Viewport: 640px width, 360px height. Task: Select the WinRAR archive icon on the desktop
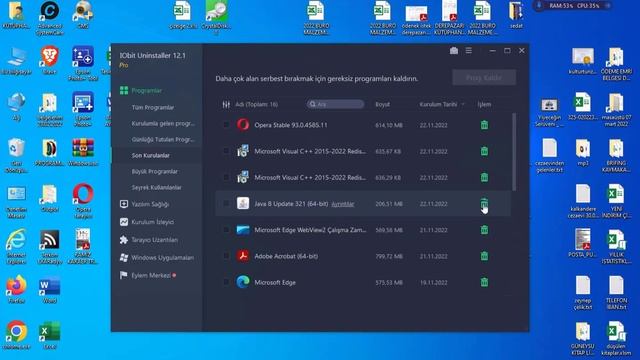coord(83,152)
